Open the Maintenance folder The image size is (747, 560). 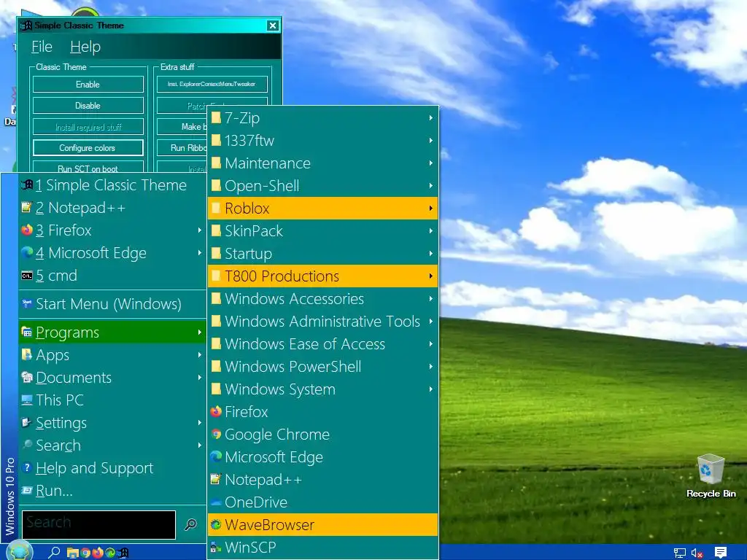point(323,163)
